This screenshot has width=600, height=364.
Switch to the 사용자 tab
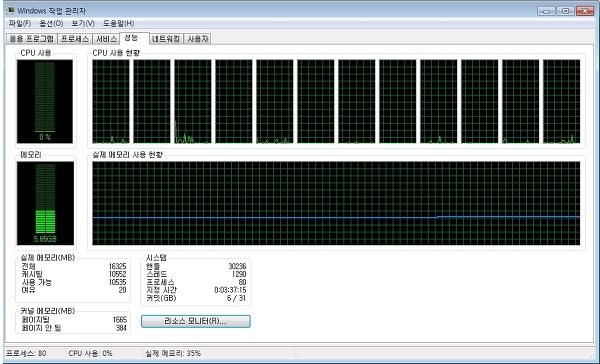coord(197,39)
